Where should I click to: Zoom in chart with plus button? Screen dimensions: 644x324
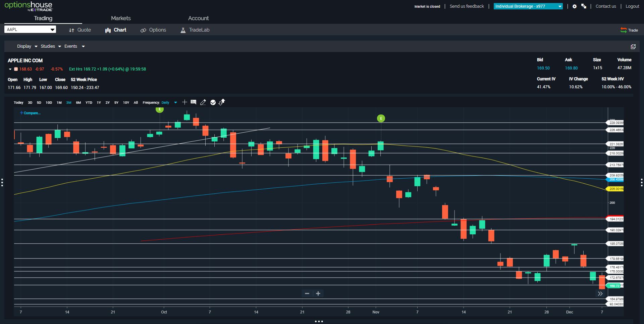318,293
